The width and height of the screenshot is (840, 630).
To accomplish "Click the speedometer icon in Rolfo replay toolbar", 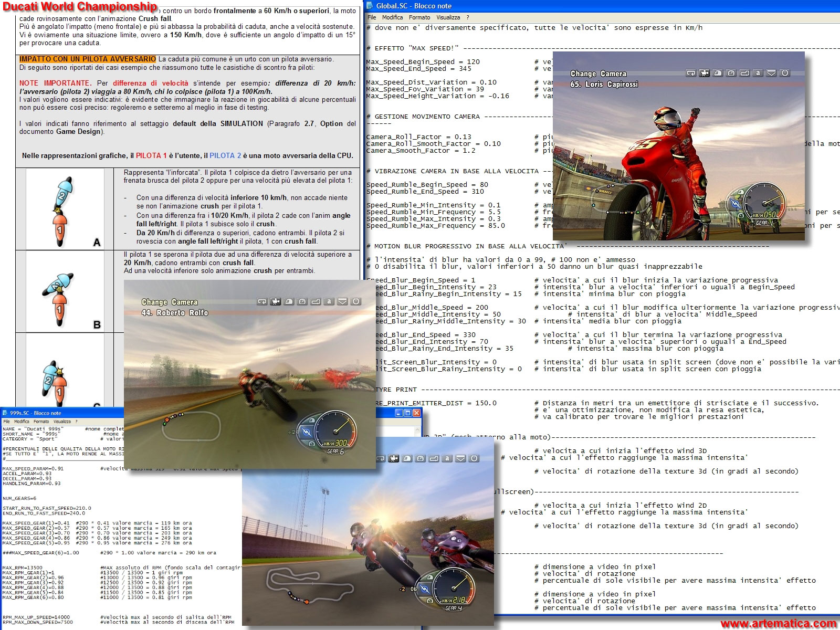I will tap(302, 301).
